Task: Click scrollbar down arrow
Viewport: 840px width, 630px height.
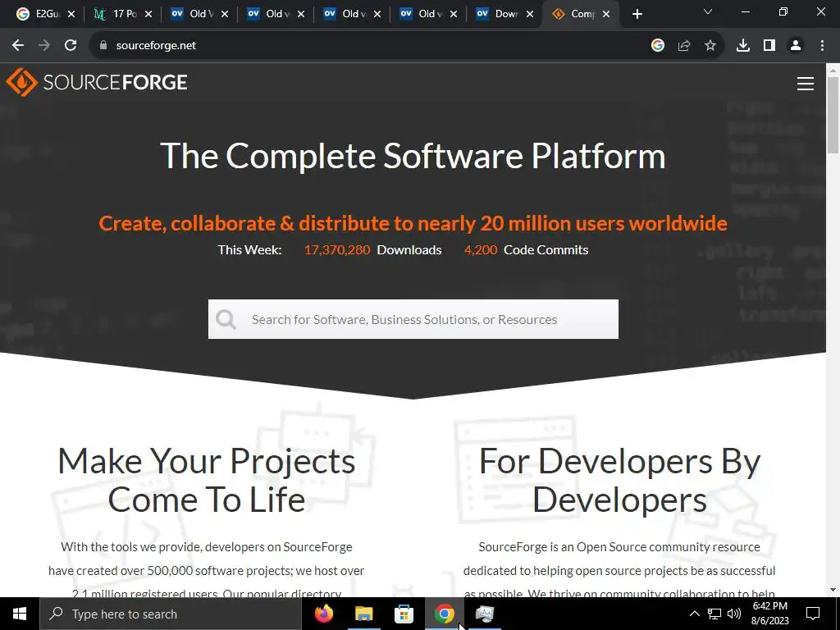Action: (833, 591)
